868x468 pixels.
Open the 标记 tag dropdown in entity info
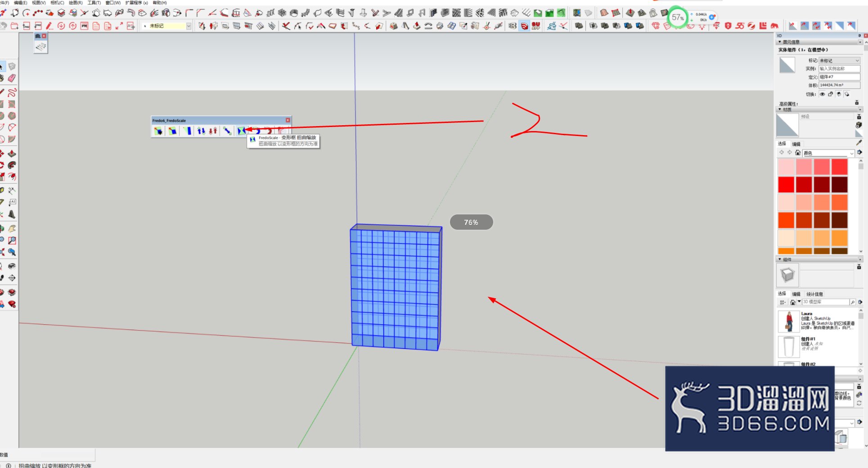[839, 60]
